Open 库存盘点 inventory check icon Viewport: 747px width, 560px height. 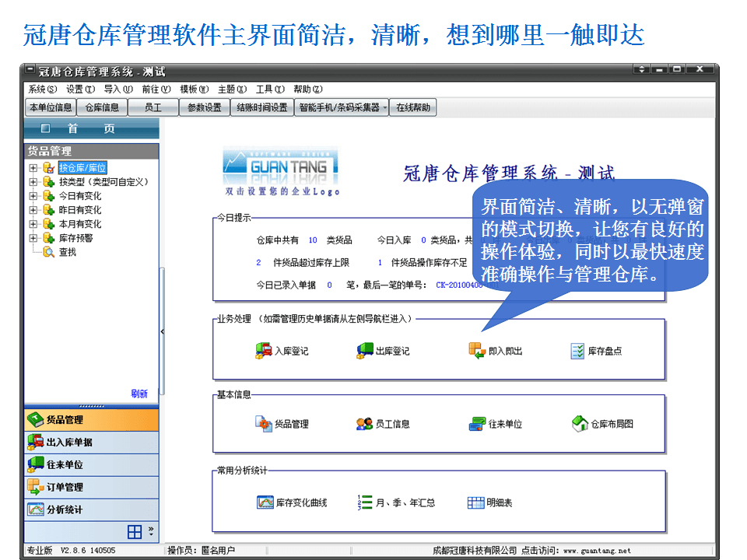point(577,351)
